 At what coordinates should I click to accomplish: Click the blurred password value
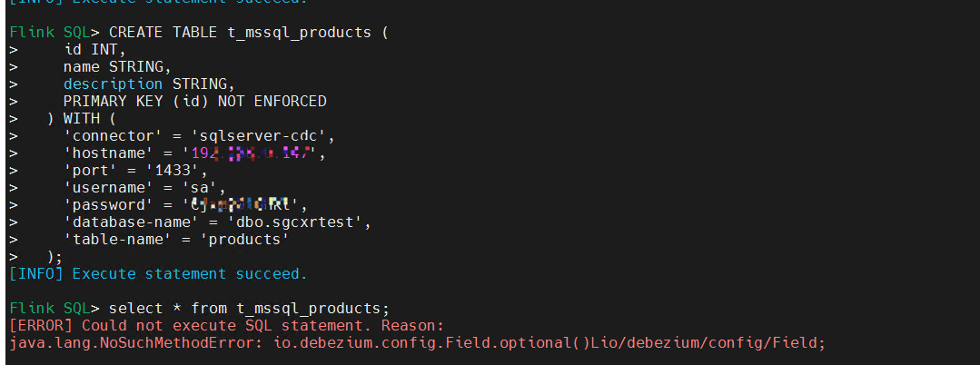[x=242, y=204]
